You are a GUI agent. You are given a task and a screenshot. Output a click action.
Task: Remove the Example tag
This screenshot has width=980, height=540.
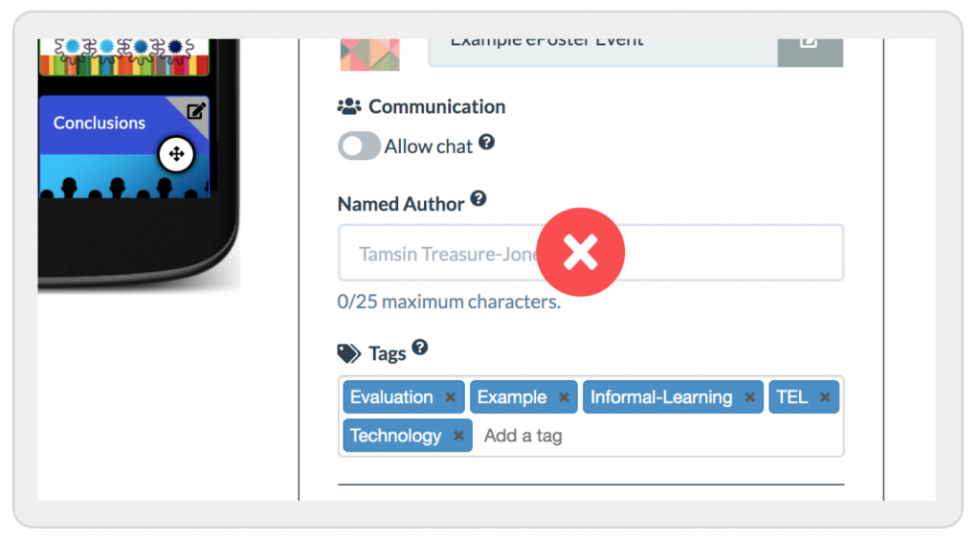[x=564, y=397]
